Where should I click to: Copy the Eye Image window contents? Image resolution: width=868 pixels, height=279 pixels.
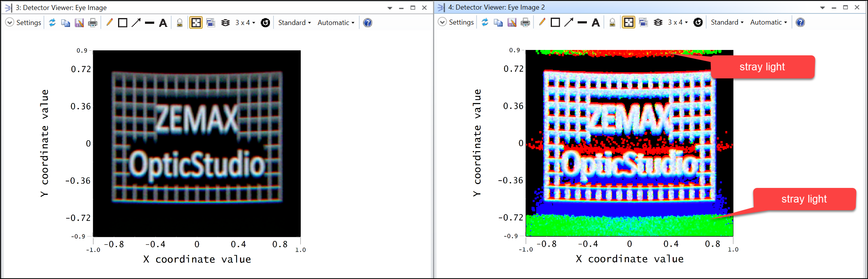click(66, 23)
